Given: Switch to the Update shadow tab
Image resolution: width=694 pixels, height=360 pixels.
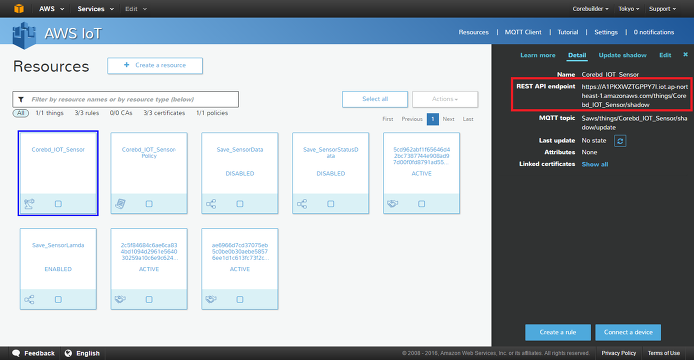Looking at the screenshot, I should click(x=622, y=55).
